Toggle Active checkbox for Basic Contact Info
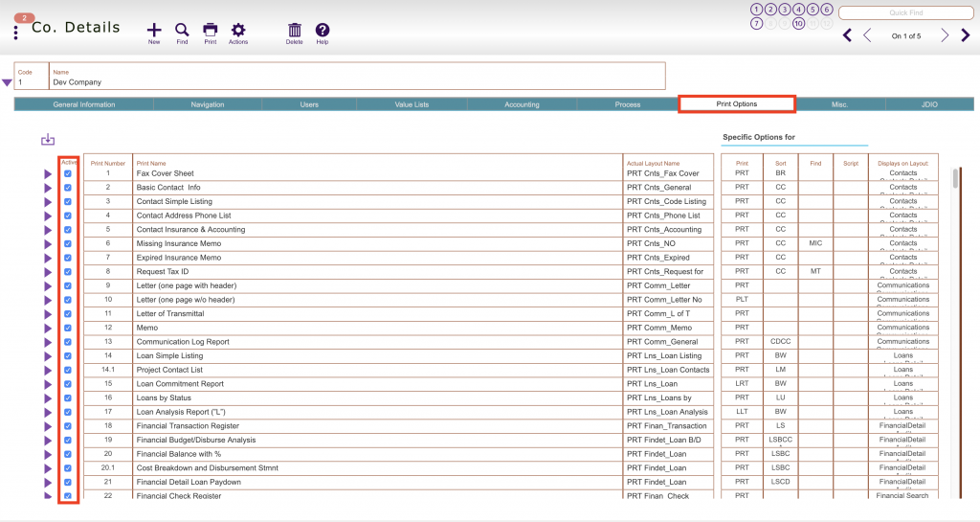 [x=68, y=188]
